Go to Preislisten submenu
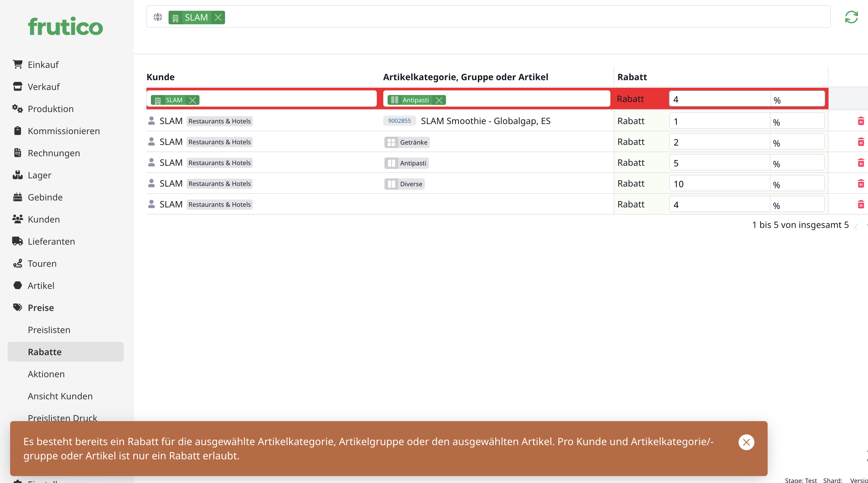This screenshot has height=483, width=868. pos(49,330)
